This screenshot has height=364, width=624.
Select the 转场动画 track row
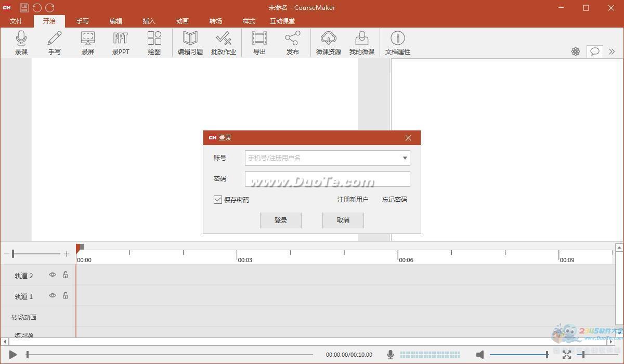[24, 317]
